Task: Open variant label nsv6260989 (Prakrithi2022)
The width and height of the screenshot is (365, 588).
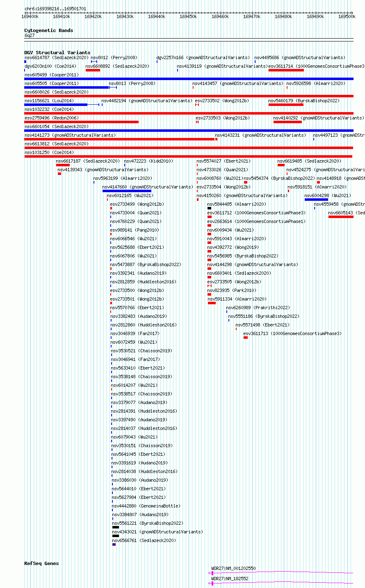Action: pyautogui.click(x=258, y=308)
